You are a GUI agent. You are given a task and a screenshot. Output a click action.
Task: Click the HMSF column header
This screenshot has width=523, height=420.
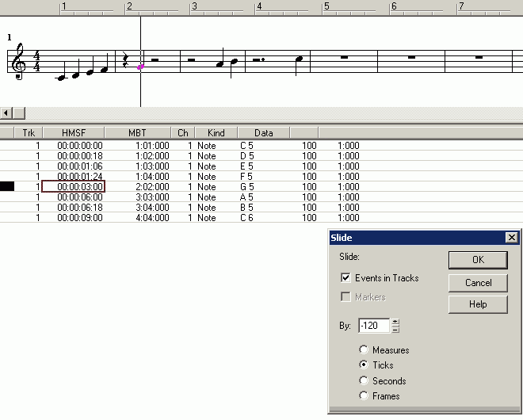click(x=73, y=133)
